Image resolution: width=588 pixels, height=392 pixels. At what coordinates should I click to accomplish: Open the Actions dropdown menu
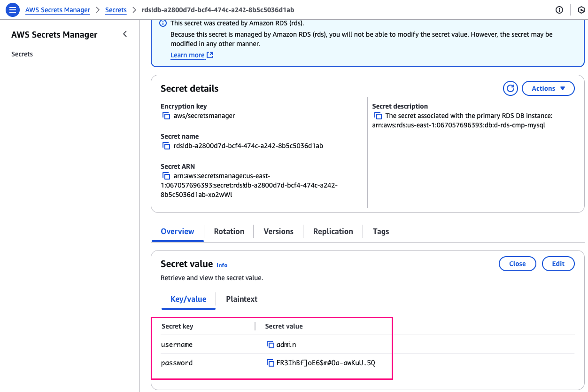(x=548, y=88)
